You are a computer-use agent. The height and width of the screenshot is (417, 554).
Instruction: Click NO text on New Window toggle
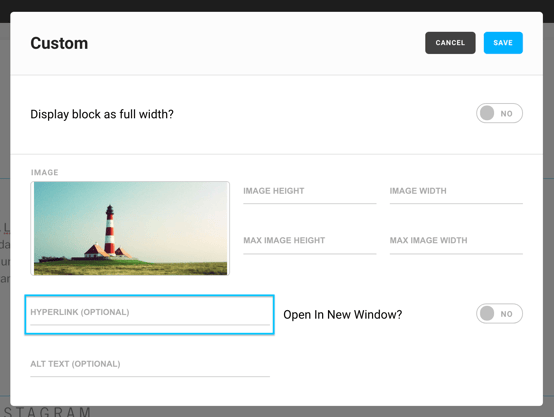tap(506, 314)
